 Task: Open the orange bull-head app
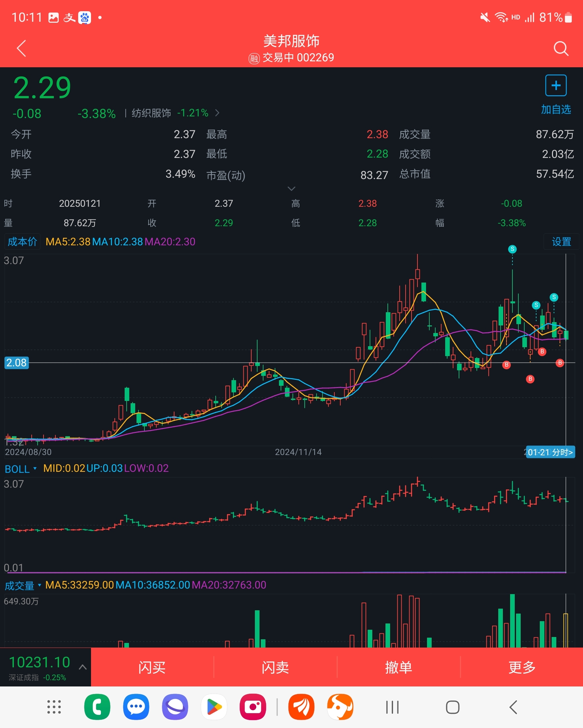(340, 707)
